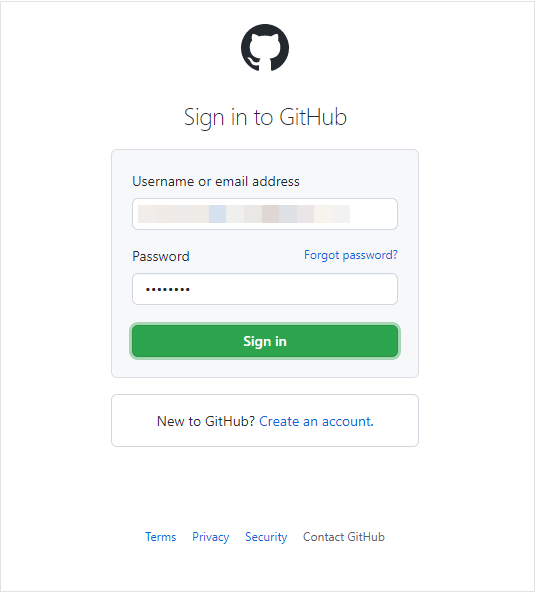The width and height of the screenshot is (535, 592).
Task: Click the New to GitHub? text
Action: (x=206, y=421)
